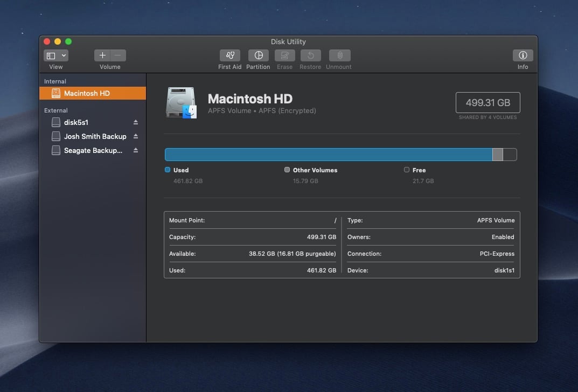This screenshot has width=578, height=392.
Task: Select Seagate Backup... in sidebar
Action: click(93, 150)
